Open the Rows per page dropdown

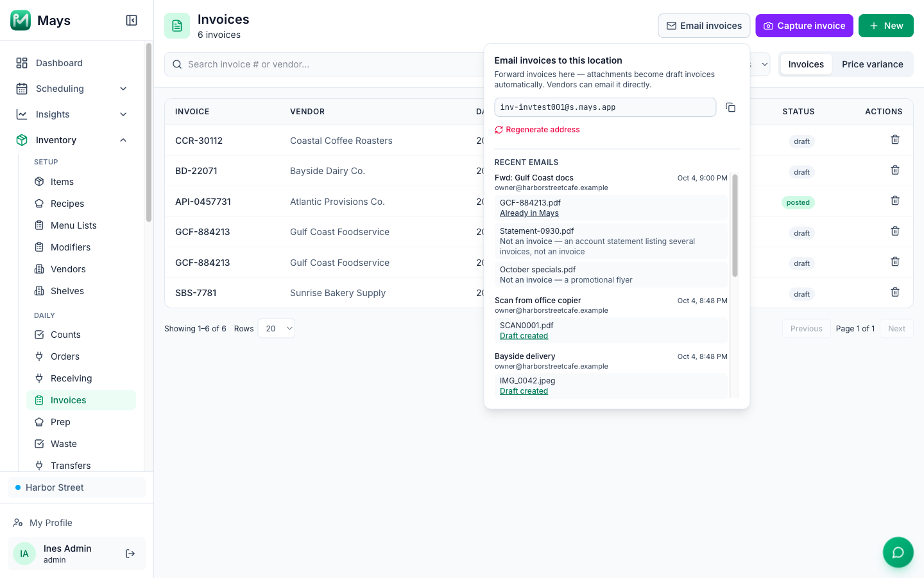click(276, 328)
